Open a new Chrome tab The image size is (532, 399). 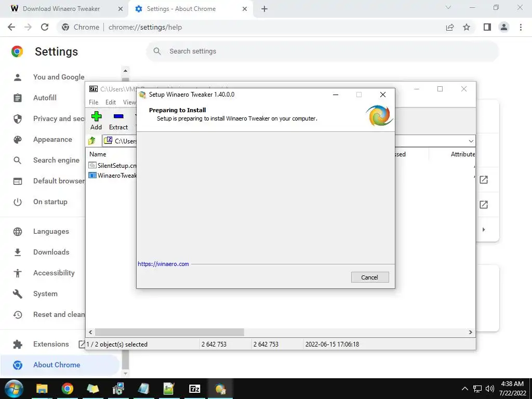264,9
